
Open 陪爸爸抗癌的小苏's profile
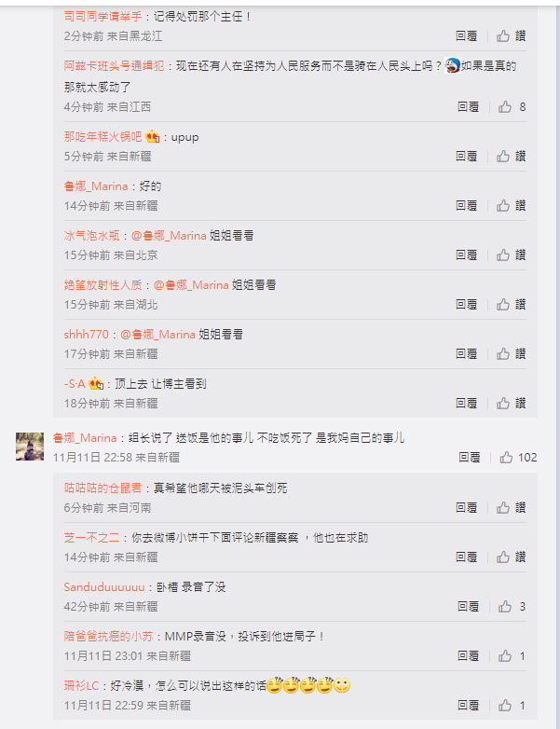click(108, 636)
